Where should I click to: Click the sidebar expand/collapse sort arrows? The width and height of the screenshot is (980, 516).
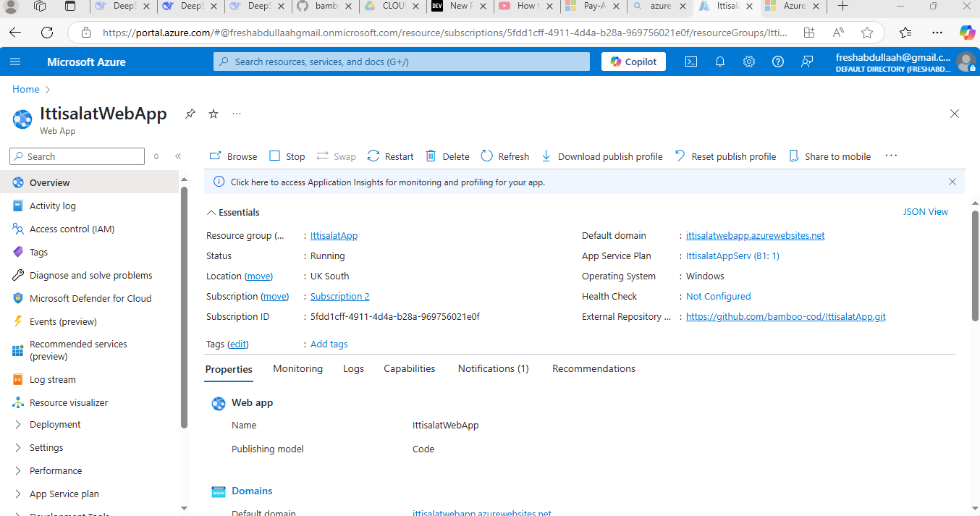pos(156,156)
